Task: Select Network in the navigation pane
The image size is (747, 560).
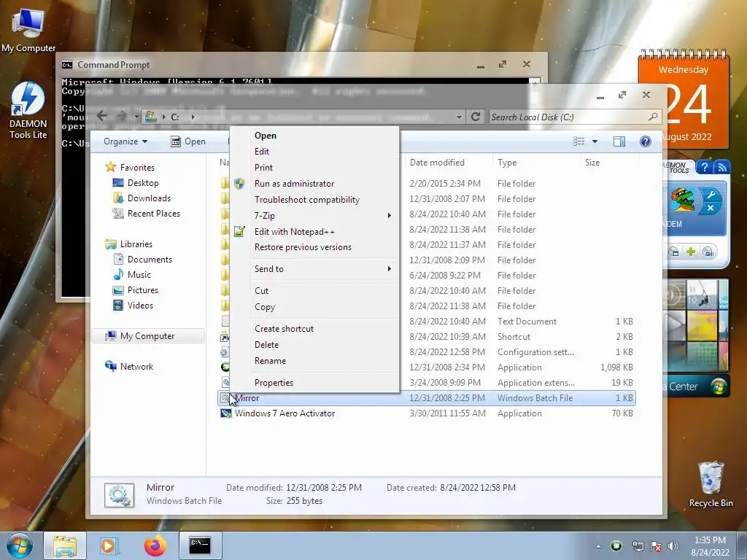Action: [129, 366]
